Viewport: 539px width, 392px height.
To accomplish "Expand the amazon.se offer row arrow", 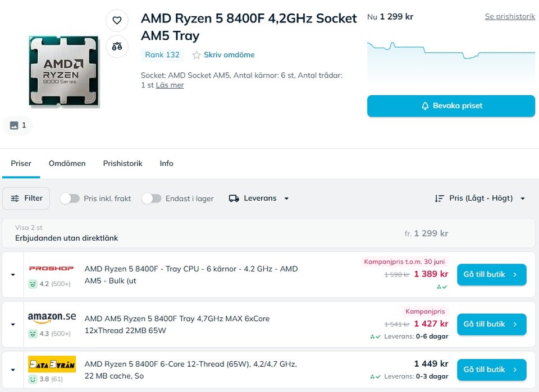I will [x=13, y=324].
